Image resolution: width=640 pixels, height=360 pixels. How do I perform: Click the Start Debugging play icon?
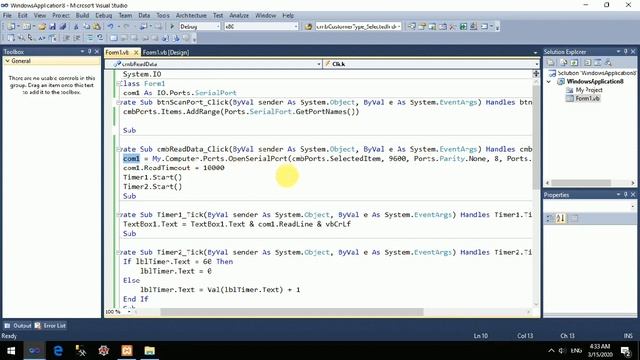[172, 27]
